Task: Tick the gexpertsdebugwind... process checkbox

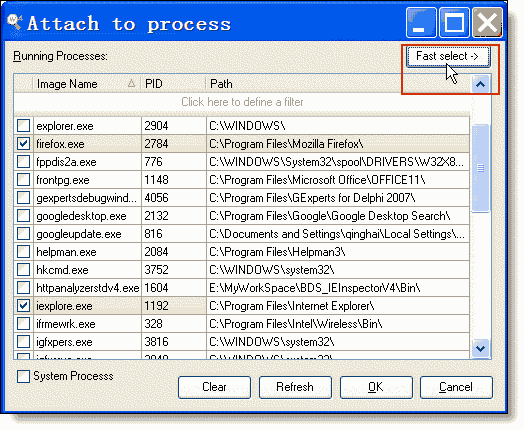Action: pyautogui.click(x=23, y=198)
